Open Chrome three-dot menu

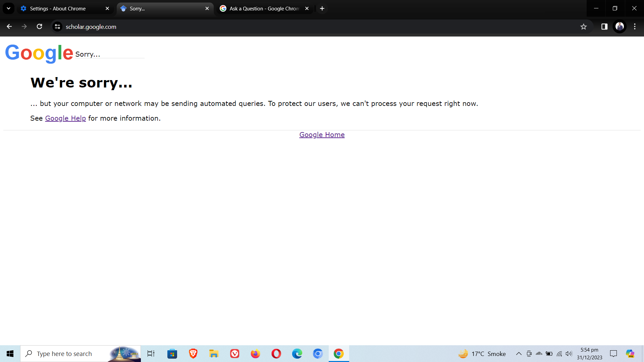coord(635,26)
